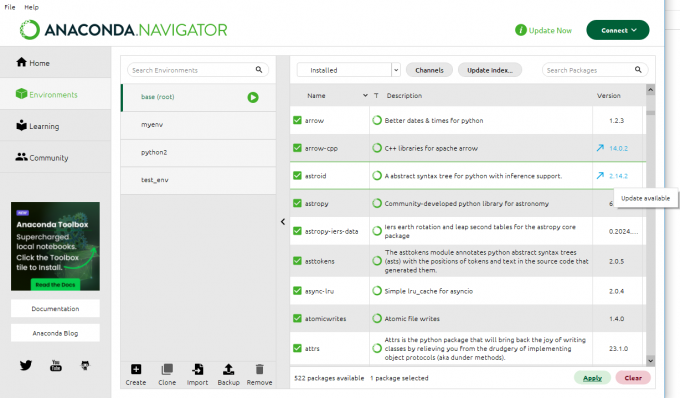
Task: Sort packages by Name column arrow
Action: 365,95
